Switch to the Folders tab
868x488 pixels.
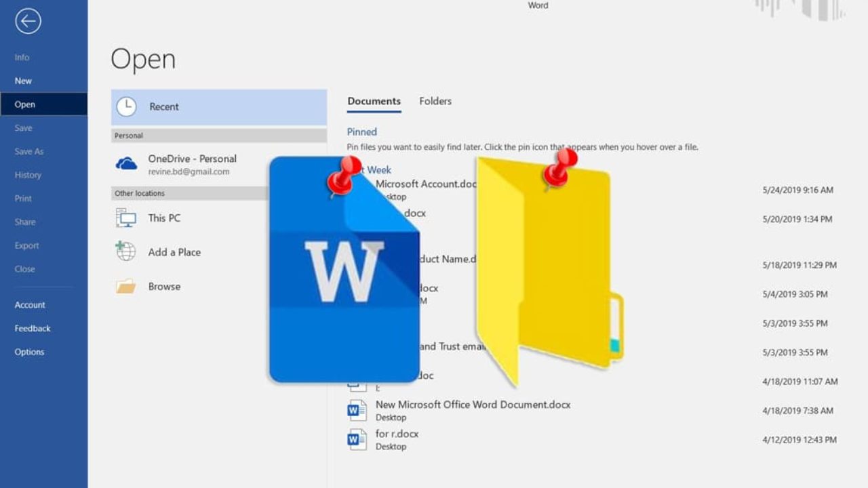click(x=435, y=101)
